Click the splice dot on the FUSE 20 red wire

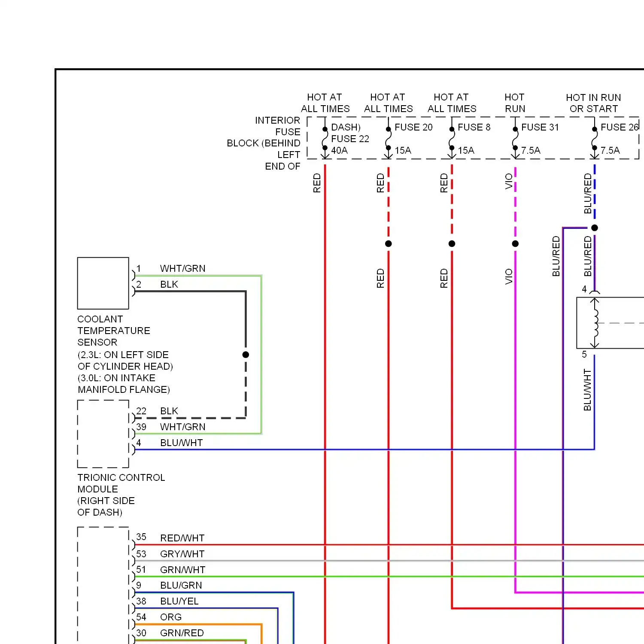click(x=389, y=243)
